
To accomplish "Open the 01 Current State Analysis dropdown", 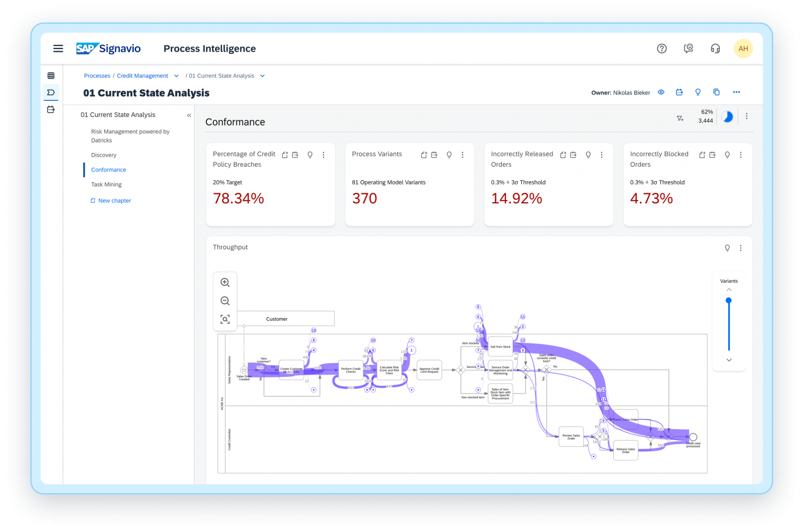I will tap(262, 75).
